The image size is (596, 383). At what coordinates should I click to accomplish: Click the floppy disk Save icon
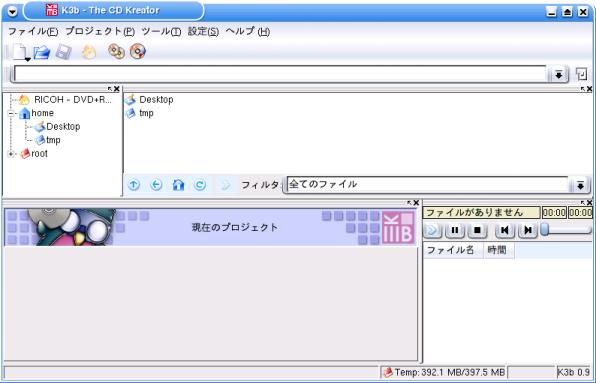(63, 52)
